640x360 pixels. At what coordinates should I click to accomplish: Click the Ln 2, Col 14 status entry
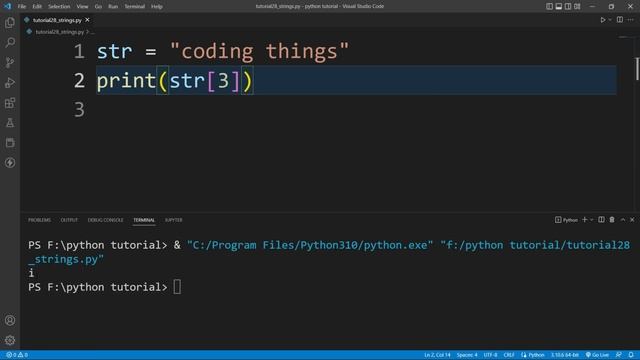tap(437, 355)
